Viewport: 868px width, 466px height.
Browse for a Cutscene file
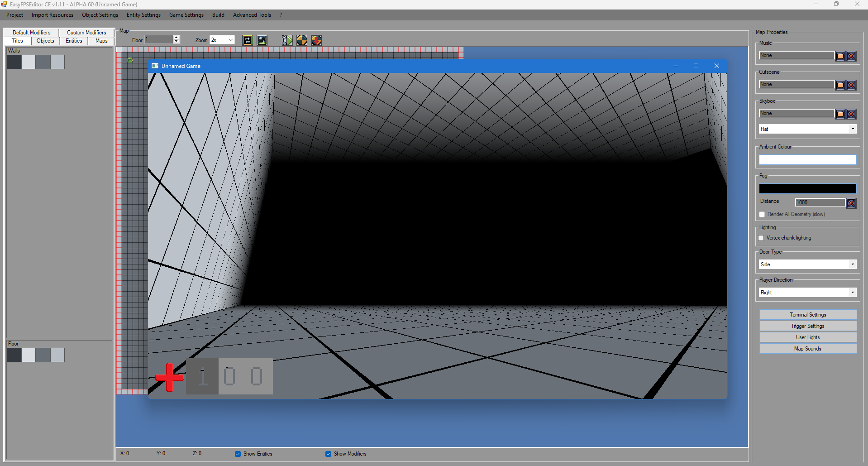pyautogui.click(x=840, y=85)
